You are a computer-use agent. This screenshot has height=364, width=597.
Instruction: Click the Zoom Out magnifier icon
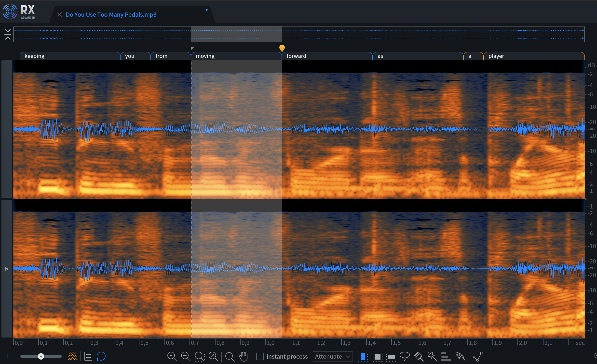click(186, 356)
